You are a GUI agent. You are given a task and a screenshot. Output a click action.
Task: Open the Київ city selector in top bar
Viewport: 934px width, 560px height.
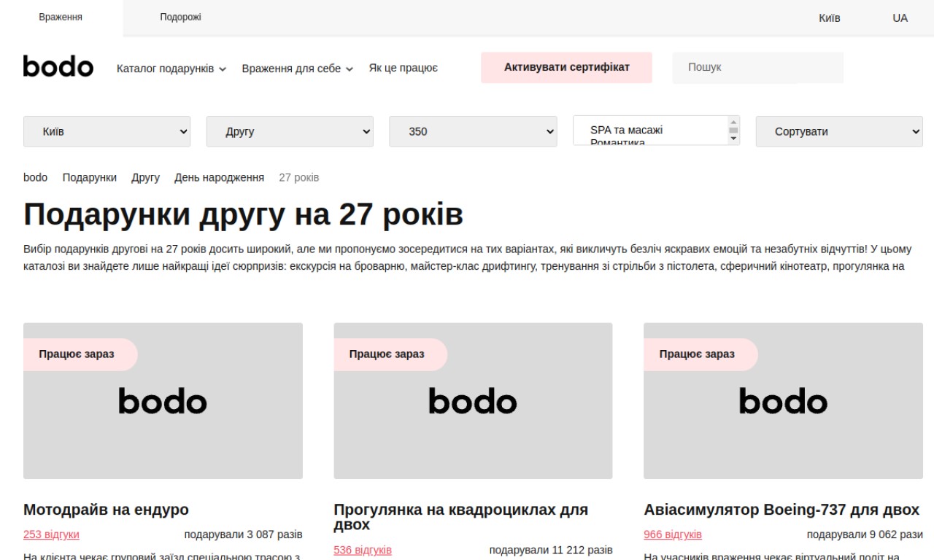829,17
